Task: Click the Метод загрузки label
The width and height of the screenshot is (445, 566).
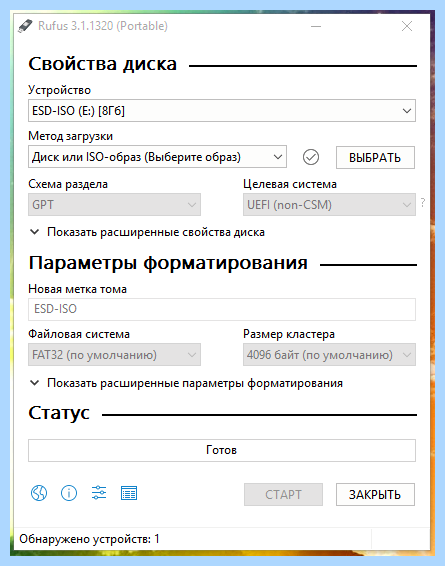Action: (x=70, y=136)
